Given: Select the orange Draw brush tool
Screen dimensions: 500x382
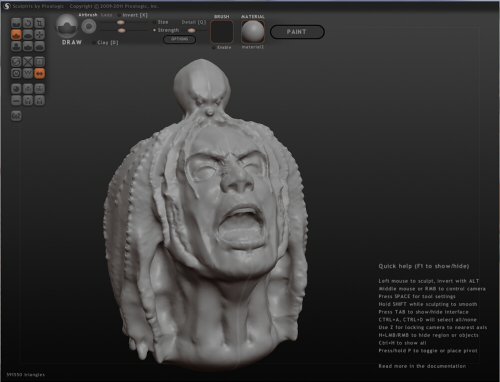Looking at the screenshot, I should click(16, 35).
